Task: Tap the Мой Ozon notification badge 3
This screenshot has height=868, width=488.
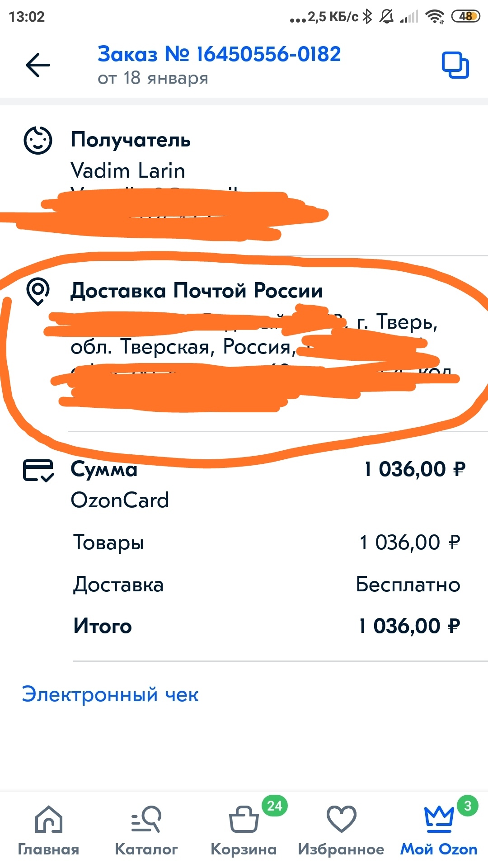Action: (468, 806)
